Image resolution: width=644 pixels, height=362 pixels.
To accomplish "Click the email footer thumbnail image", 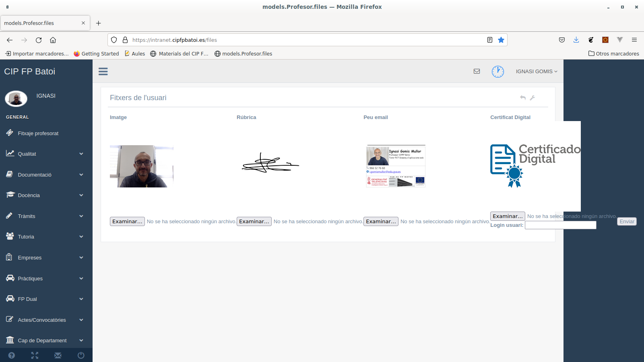I will (396, 166).
